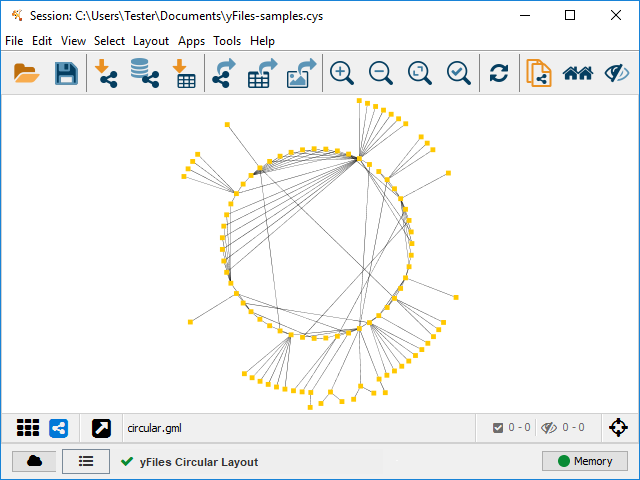Open the task history list button
Viewport: 640px width, 480px height.
pos(86,461)
